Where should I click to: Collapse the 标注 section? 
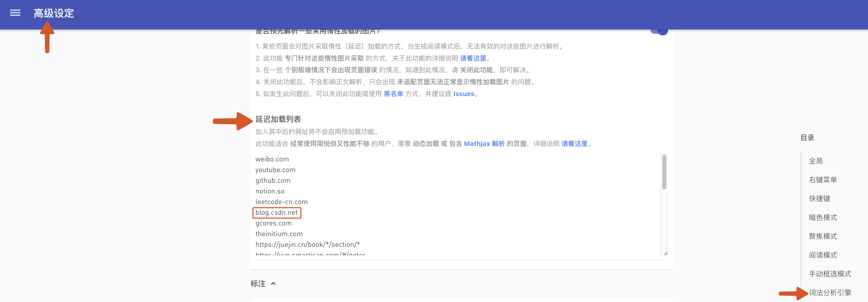(x=273, y=283)
